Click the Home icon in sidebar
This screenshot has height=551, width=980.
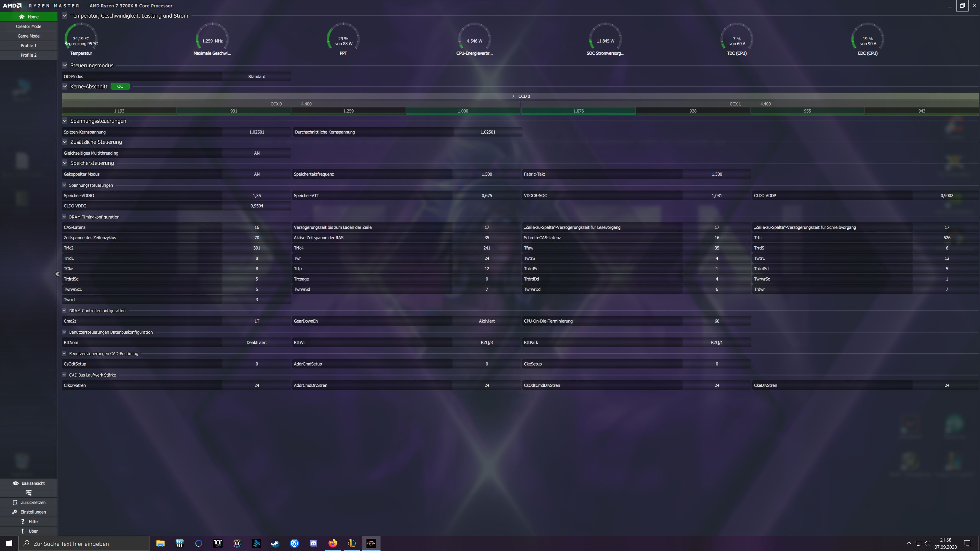[22, 17]
